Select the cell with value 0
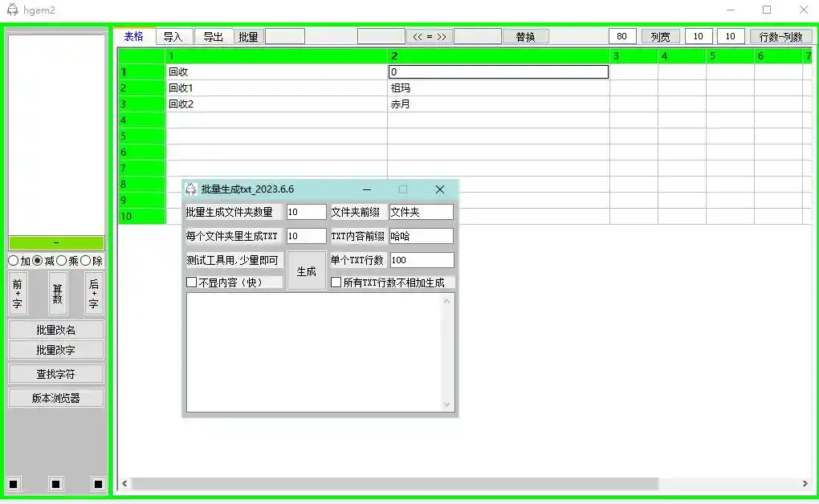Screen dimensions: 819x504 pos(499,71)
